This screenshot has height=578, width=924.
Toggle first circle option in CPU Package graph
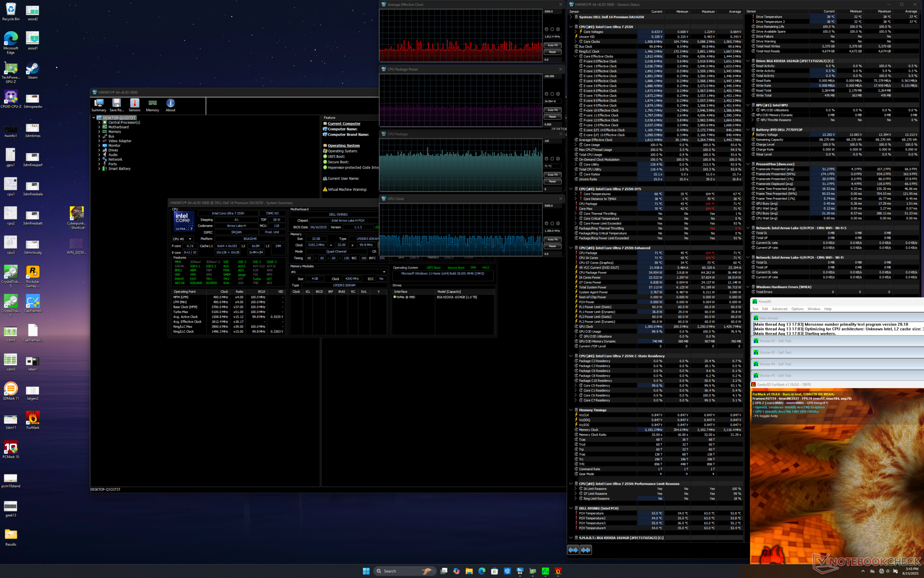coord(546,158)
